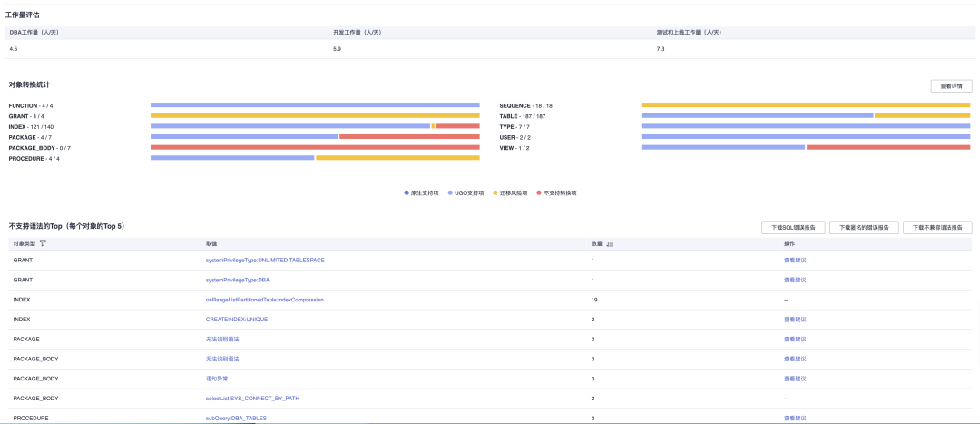Image resolution: width=980 pixels, height=424 pixels.
Task: Click the red segment of INDEX bar
Action: 458,126
